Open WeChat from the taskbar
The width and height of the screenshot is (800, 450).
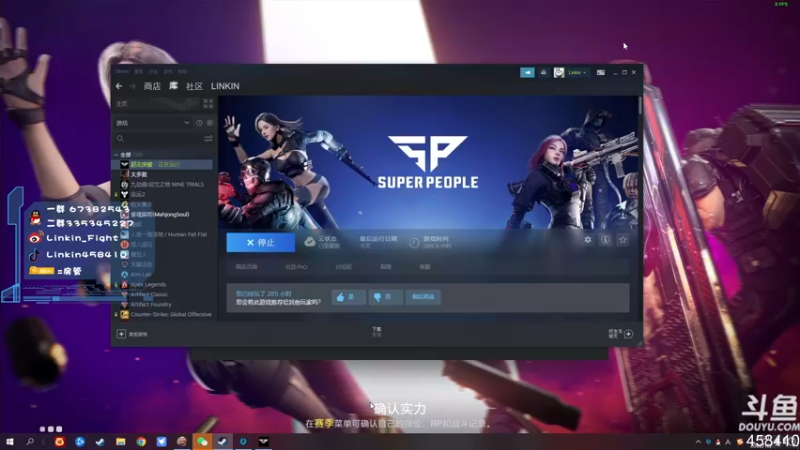[202, 441]
